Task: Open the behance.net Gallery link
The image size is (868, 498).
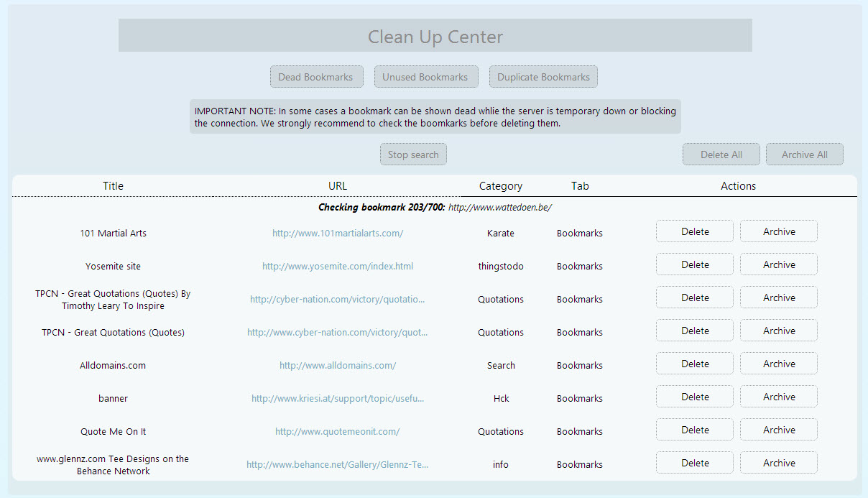Action: point(338,464)
